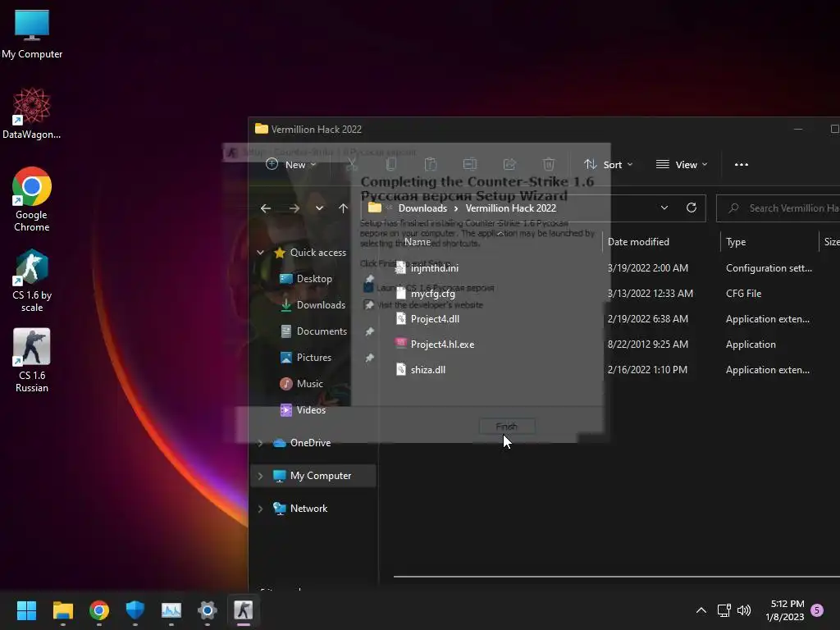Open CS 1.6 Russian desktop shortcut

click(32, 360)
